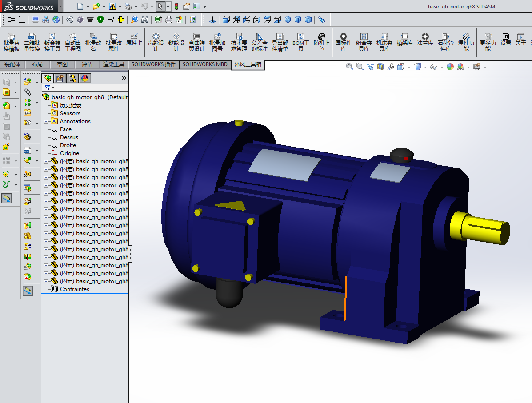
Task: Open the 齿轮设计 gear design tool
Action: (x=156, y=42)
